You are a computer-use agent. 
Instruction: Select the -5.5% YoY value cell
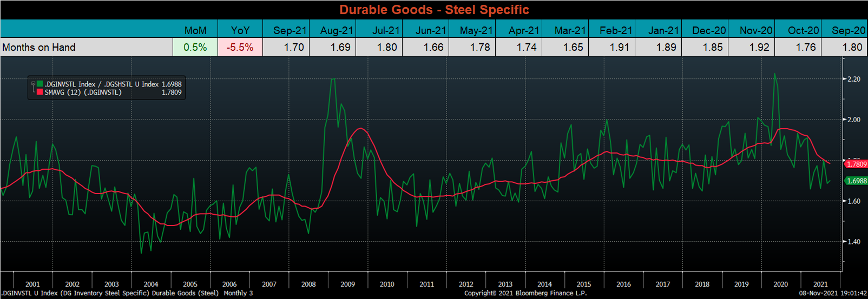[x=240, y=47]
